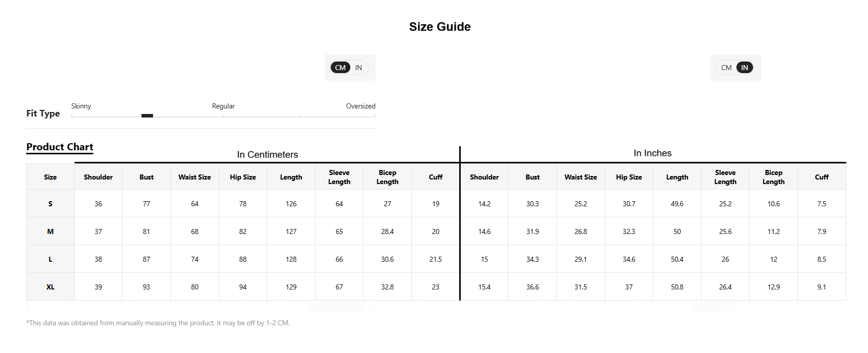Click the Bust header in inches section
The image size is (868, 353).
pyautogui.click(x=532, y=177)
